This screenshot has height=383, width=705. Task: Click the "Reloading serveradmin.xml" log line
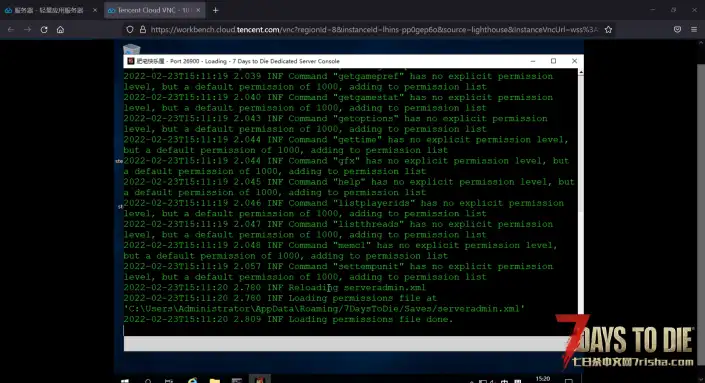275,287
